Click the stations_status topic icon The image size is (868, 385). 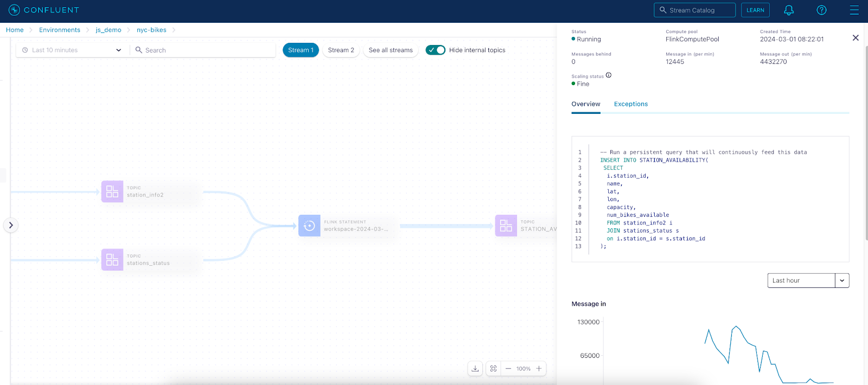coord(112,260)
